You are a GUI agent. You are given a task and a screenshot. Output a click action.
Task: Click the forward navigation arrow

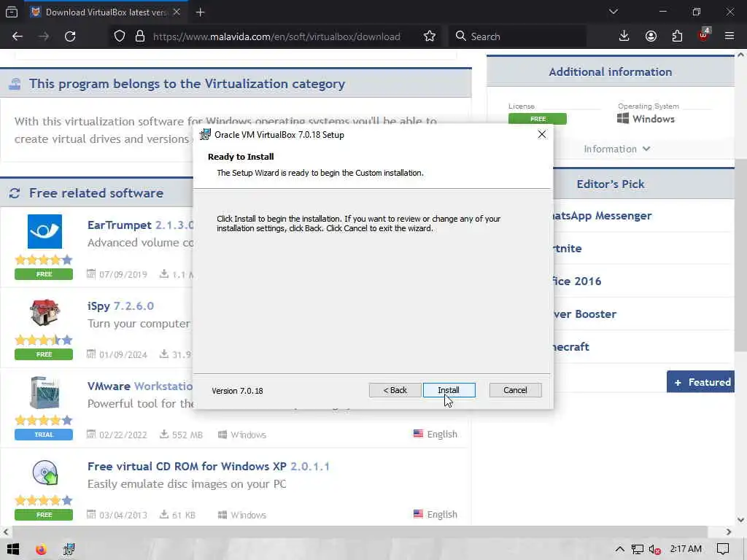pyautogui.click(x=44, y=36)
